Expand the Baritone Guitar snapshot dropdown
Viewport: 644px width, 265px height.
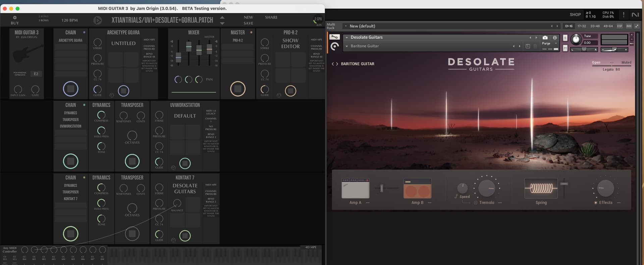[347, 46]
